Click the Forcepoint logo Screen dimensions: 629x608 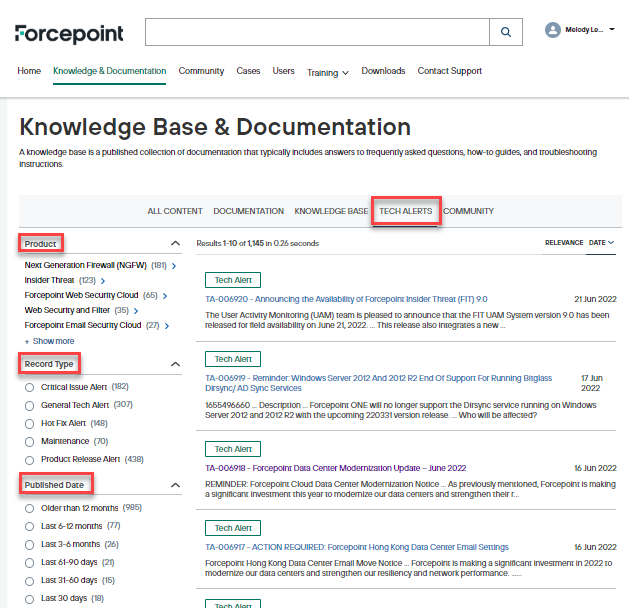click(x=70, y=34)
